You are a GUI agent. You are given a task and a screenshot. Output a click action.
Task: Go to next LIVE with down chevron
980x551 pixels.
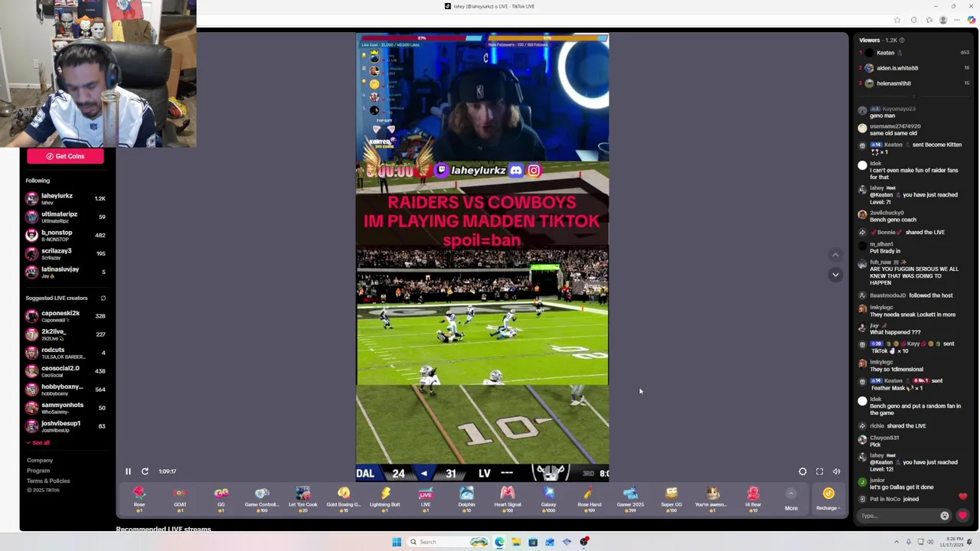pos(835,274)
